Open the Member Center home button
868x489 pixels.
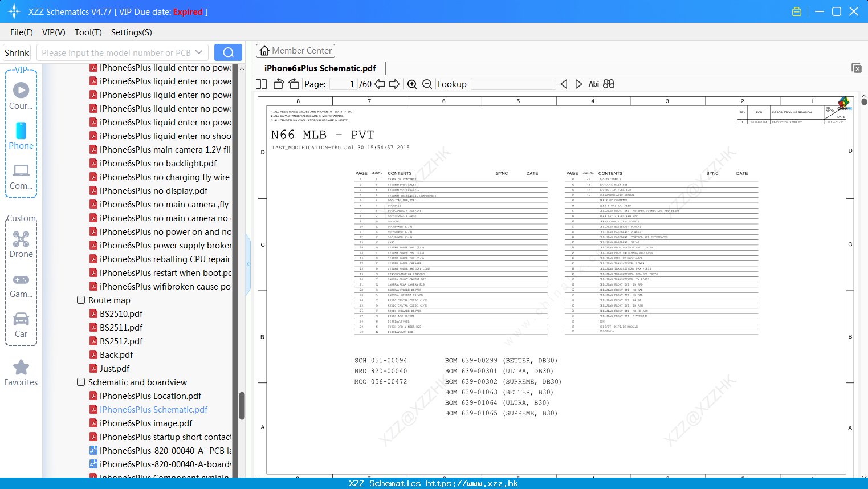tap(295, 51)
